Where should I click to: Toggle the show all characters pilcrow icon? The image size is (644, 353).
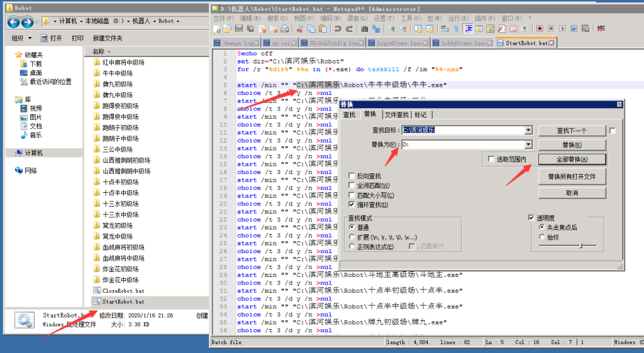point(456,29)
